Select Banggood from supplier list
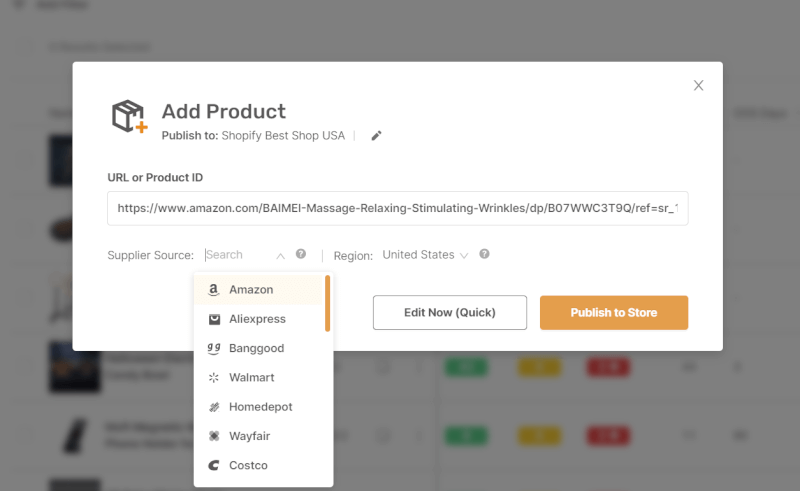The width and height of the screenshot is (800, 491). pos(259,348)
